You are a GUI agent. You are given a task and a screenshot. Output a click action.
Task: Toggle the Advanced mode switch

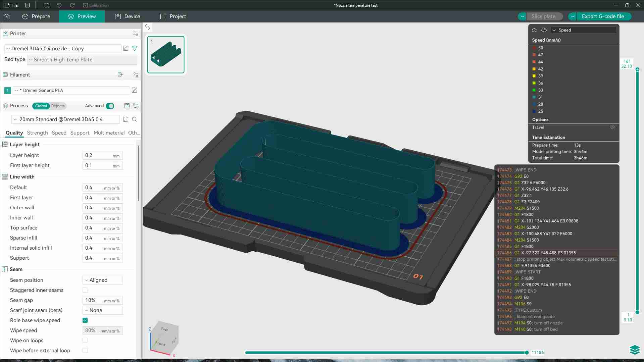[110, 106]
